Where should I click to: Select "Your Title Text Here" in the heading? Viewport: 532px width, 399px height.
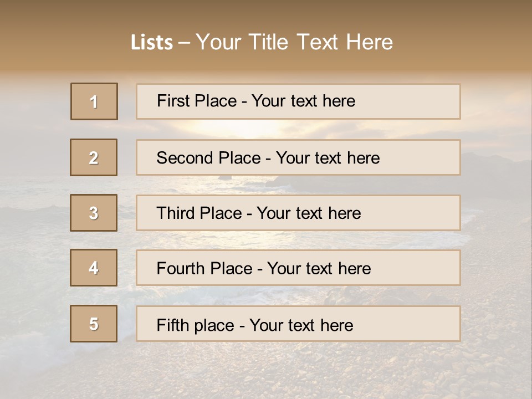tap(294, 42)
